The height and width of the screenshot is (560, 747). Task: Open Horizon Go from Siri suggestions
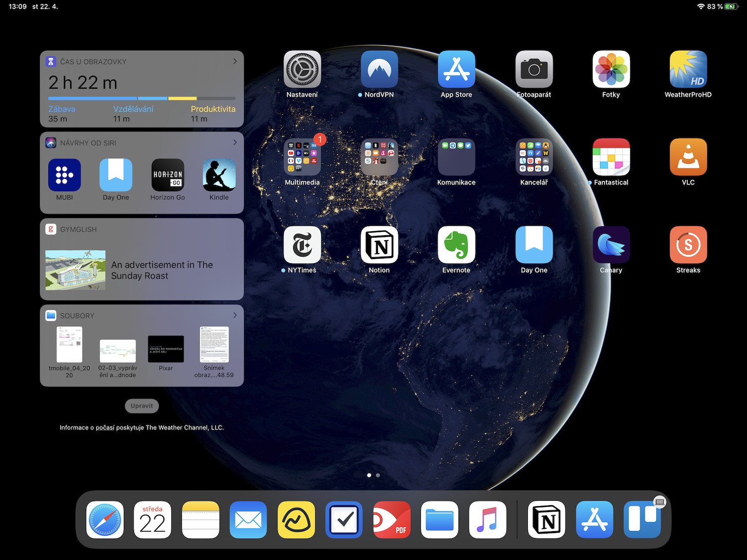pyautogui.click(x=168, y=175)
